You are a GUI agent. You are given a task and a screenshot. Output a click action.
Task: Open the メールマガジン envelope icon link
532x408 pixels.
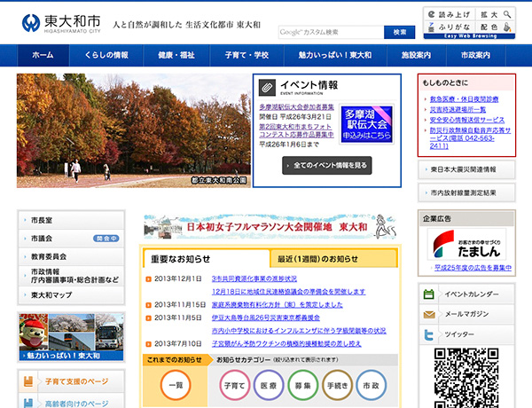coord(429,314)
